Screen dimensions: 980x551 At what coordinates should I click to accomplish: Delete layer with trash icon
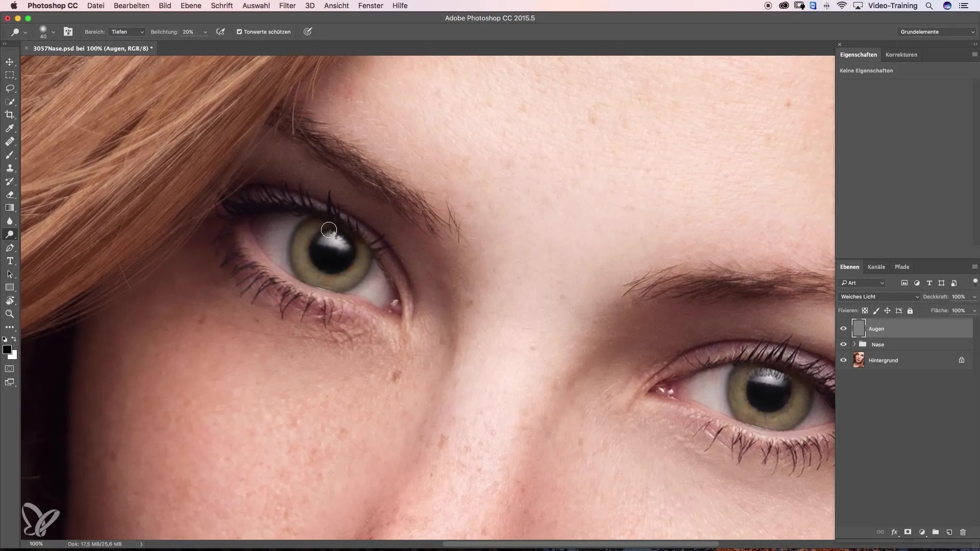pyautogui.click(x=963, y=532)
